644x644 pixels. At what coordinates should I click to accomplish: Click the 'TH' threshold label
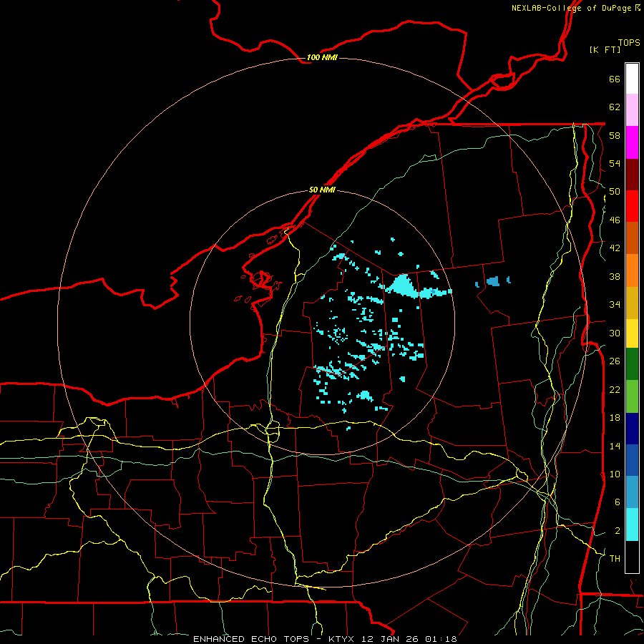(x=615, y=558)
